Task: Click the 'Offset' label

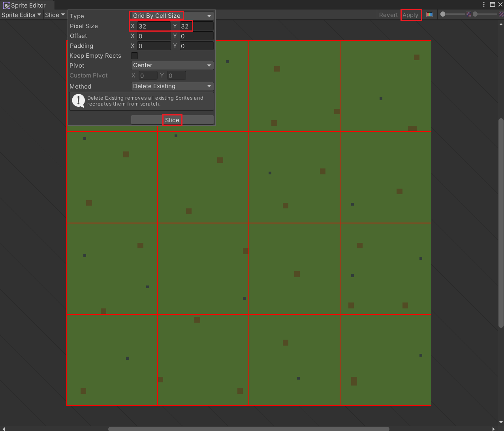Action: coord(78,36)
